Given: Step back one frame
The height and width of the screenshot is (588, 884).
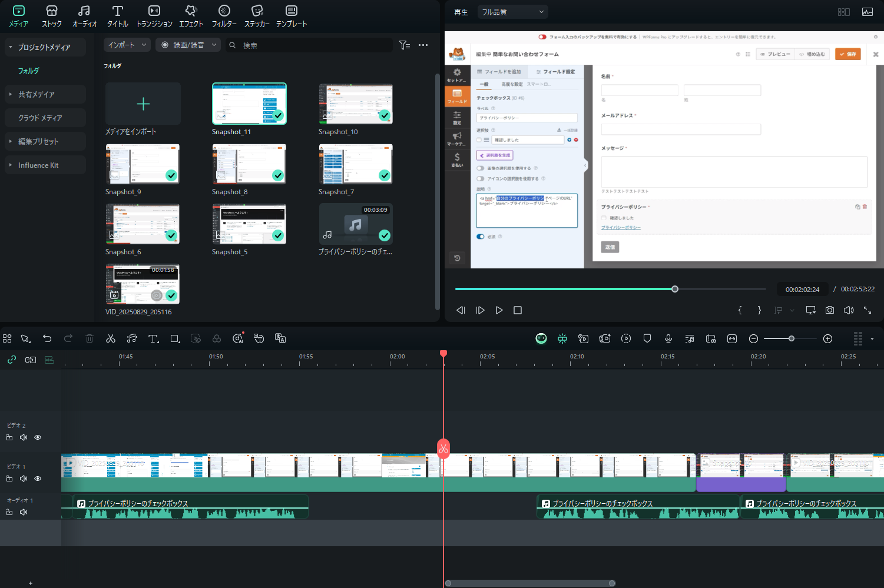Looking at the screenshot, I should click(x=461, y=310).
